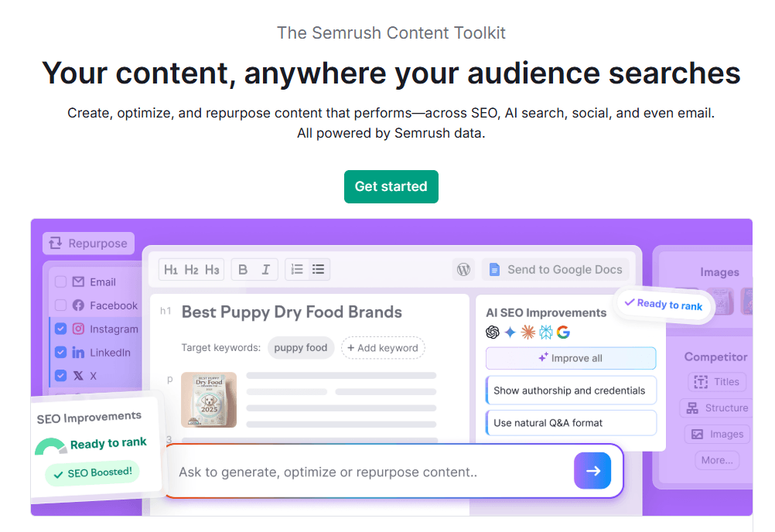Click the Titles text-frame icon
Image resolution: width=775 pixels, height=532 pixels.
pos(701,382)
